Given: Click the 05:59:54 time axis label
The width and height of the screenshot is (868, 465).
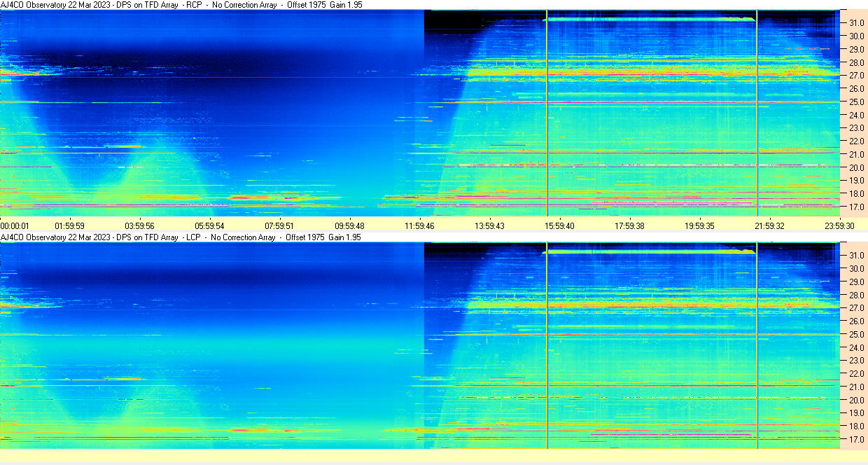Looking at the screenshot, I should [x=210, y=225].
